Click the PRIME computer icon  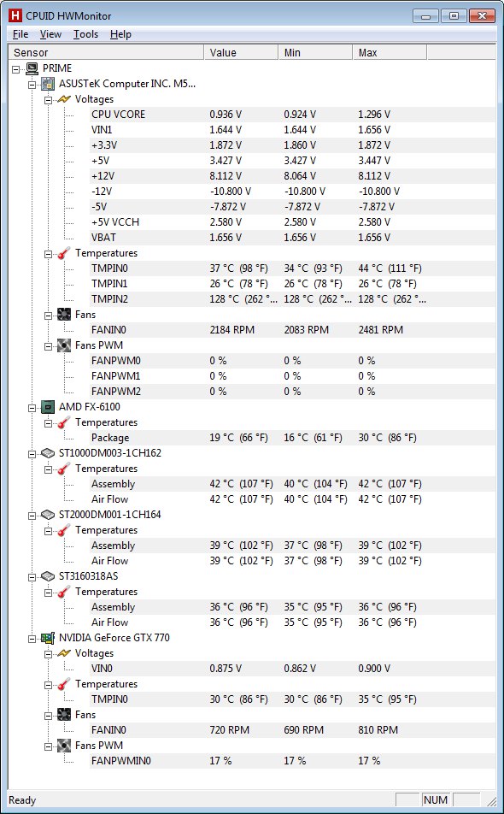point(32,68)
